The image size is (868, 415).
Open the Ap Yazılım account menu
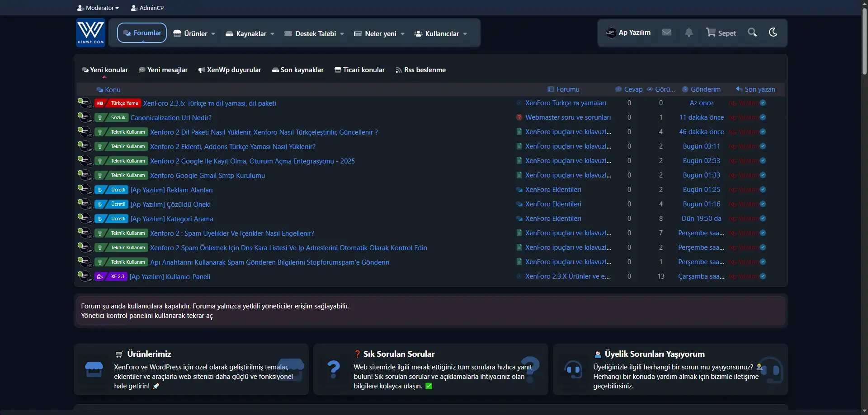[628, 33]
